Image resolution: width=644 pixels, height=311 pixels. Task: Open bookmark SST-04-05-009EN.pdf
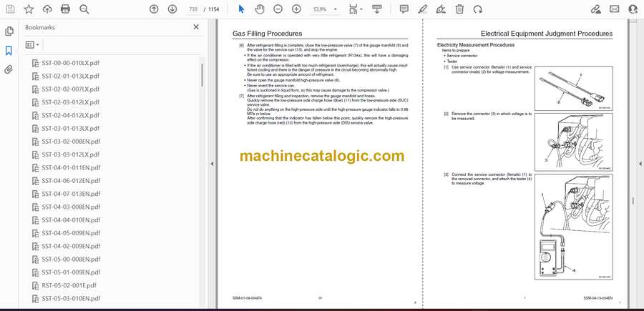tap(70, 233)
